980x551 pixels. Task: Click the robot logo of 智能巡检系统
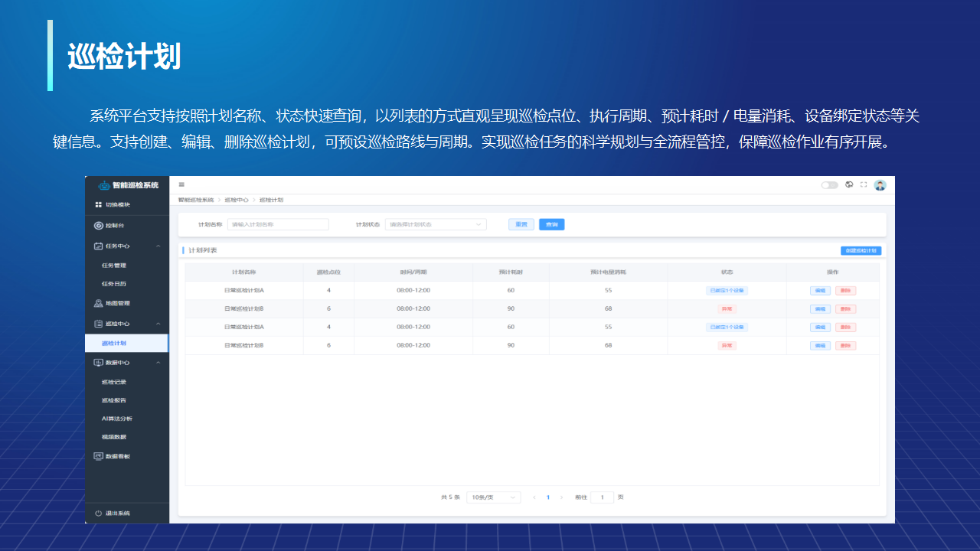103,185
